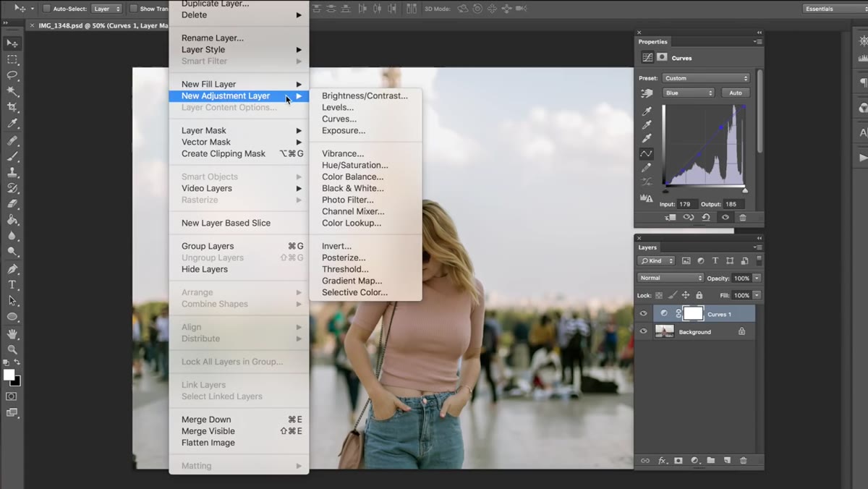Hide the Background layer visibility eye
868x489 pixels.
point(643,331)
